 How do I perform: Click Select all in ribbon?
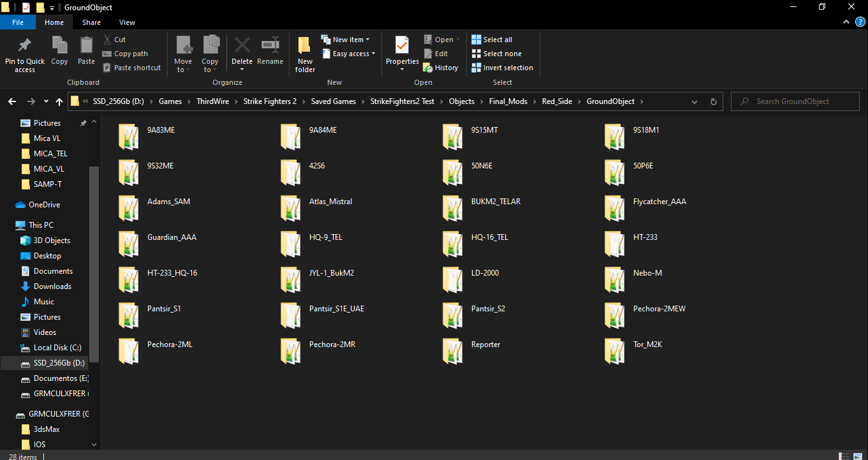pos(492,40)
